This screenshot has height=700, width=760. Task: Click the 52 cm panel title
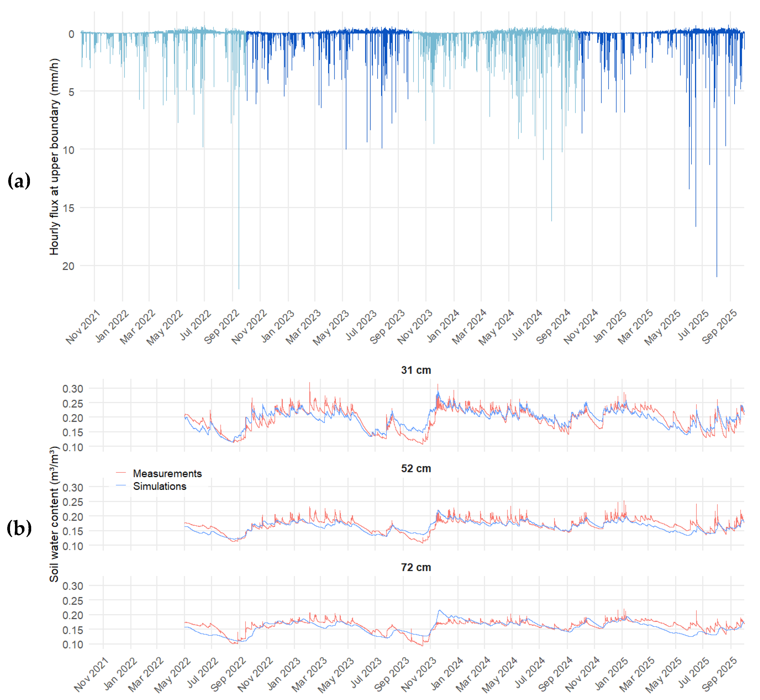coord(416,468)
